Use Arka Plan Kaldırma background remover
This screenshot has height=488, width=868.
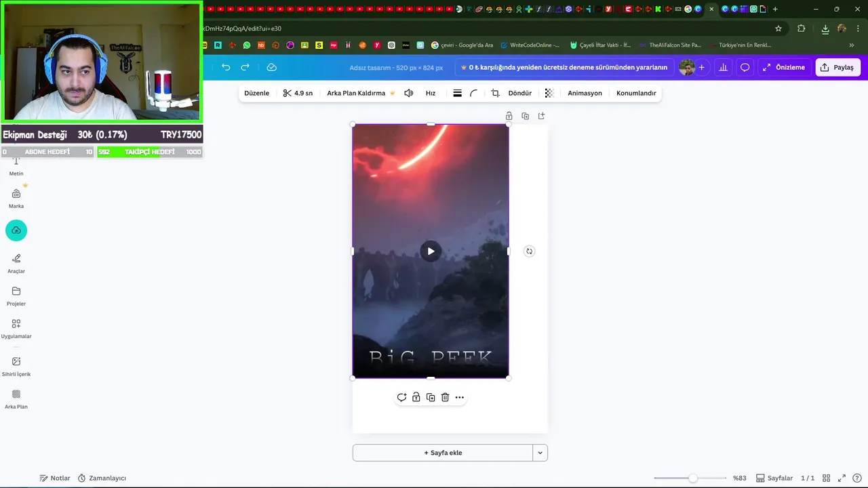click(x=360, y=93)
